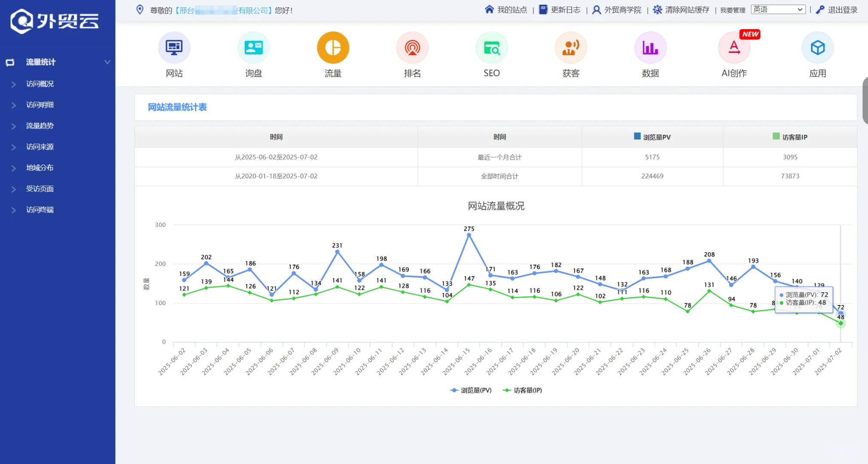This screenshot has width=868, height=464.
Task: Click the 3095 monthly IP cell
Action: click(x=790, y=157)
